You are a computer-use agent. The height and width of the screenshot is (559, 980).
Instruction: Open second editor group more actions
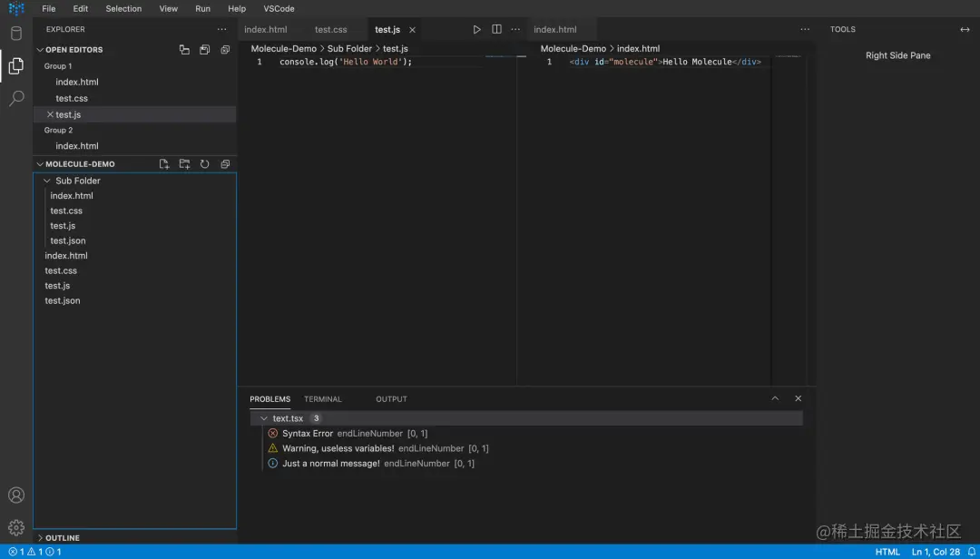pyautogui.click(x=805, y=29)
